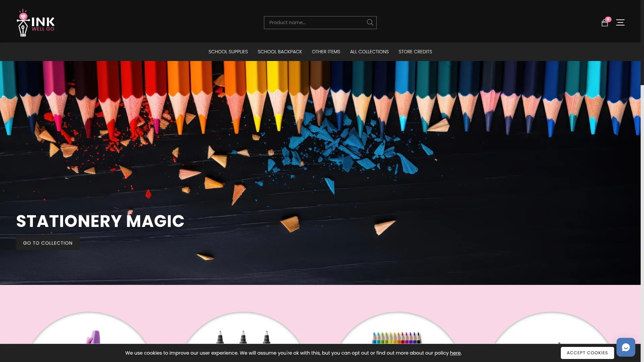Screen dimensions: 644x362
Task: Open the live chat bubble
Action: [x=626, y=347]
